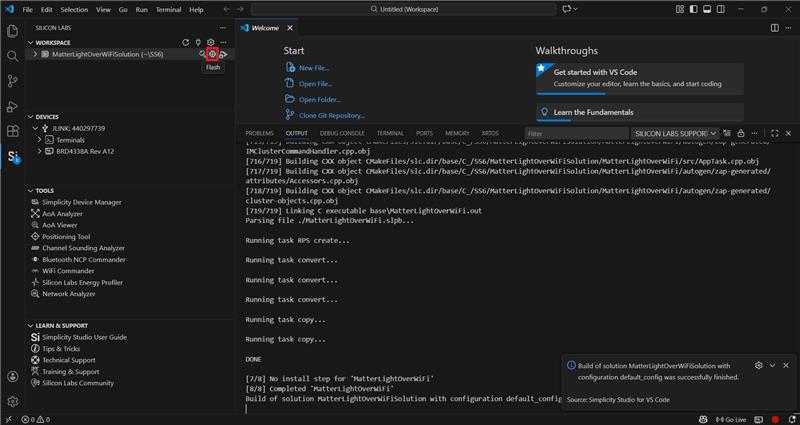The image size is (800, 425).
Task: Click the Flash icon for MatterLightOverWiFiSolution
Action: [x=212, y=54]
